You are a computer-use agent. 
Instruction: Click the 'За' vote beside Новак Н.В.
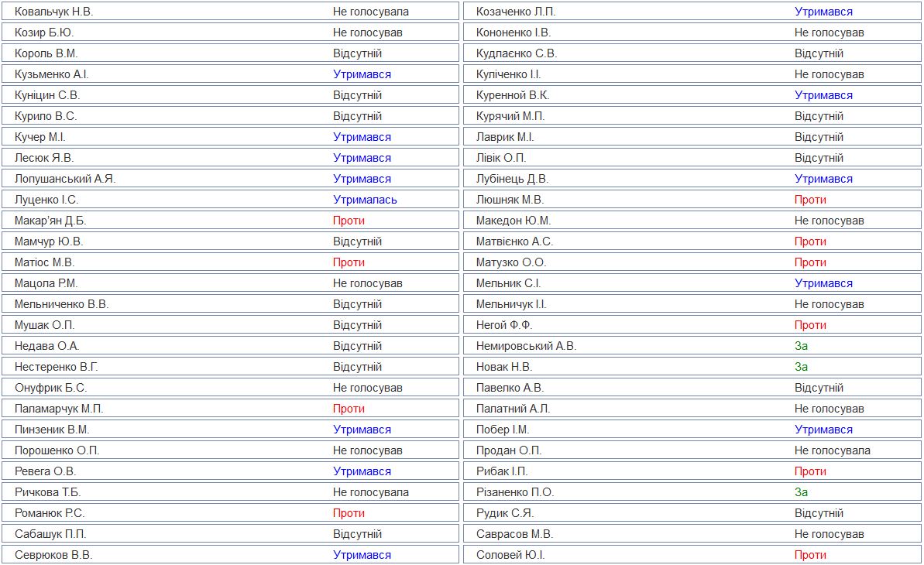pos(801,367)
